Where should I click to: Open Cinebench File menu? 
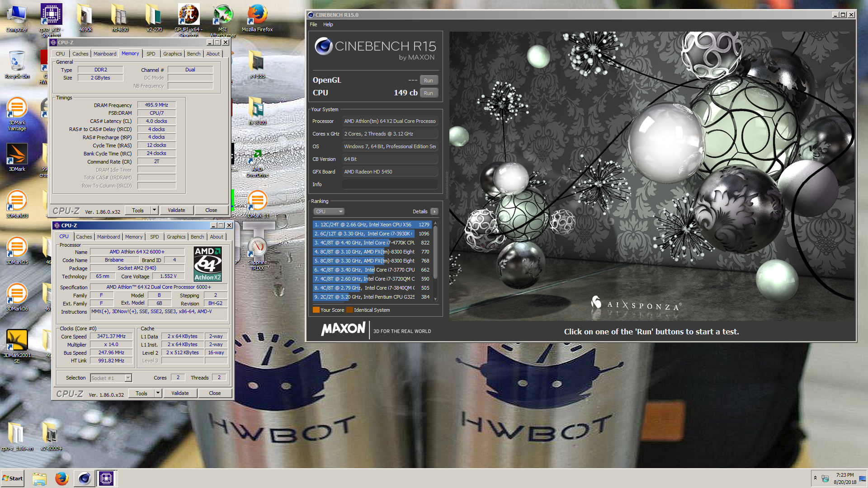313,24
